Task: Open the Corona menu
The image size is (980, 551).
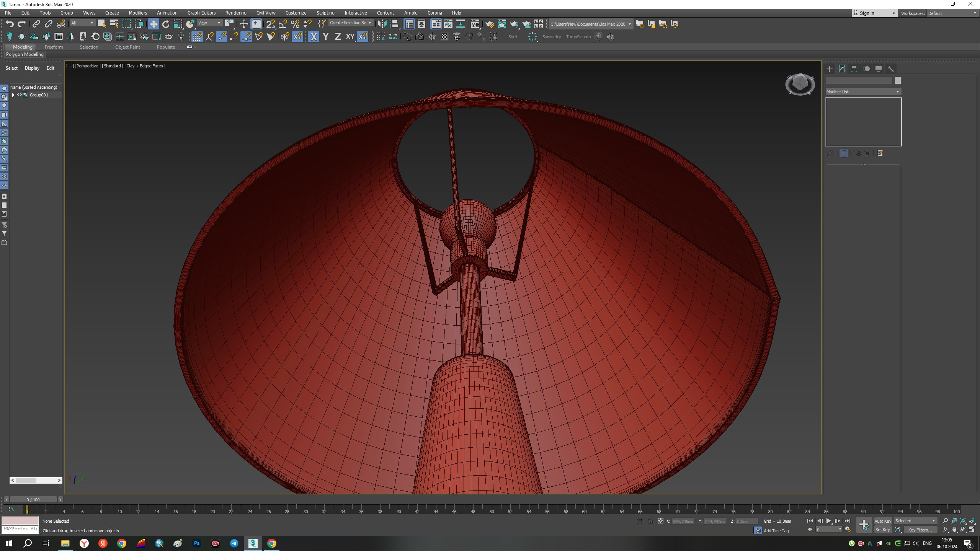Action: point(434,13)
